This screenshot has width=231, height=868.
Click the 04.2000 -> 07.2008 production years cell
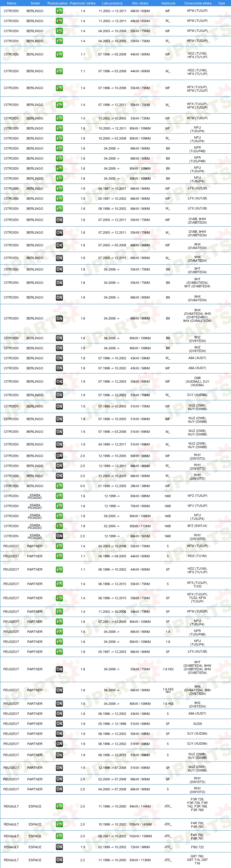point(112,790)
